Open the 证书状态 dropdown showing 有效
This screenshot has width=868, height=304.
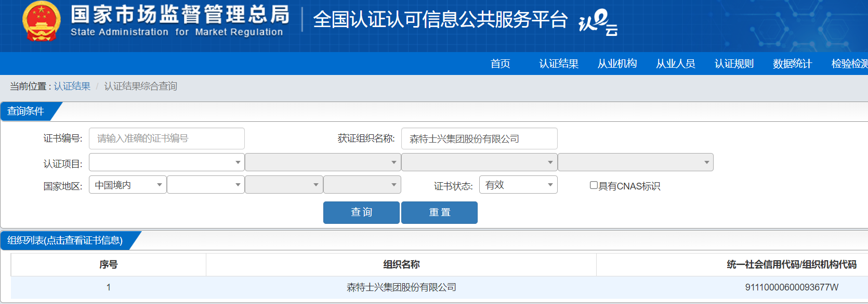pos(518,185)
